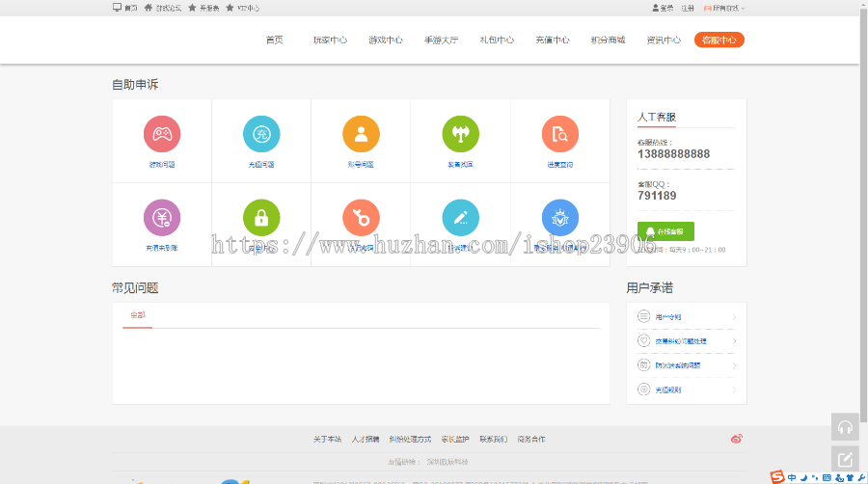The height and width of the screenshot is (484, 868).
Task: Open the red Weibo icon in the footer
Action: pos(736,439)
